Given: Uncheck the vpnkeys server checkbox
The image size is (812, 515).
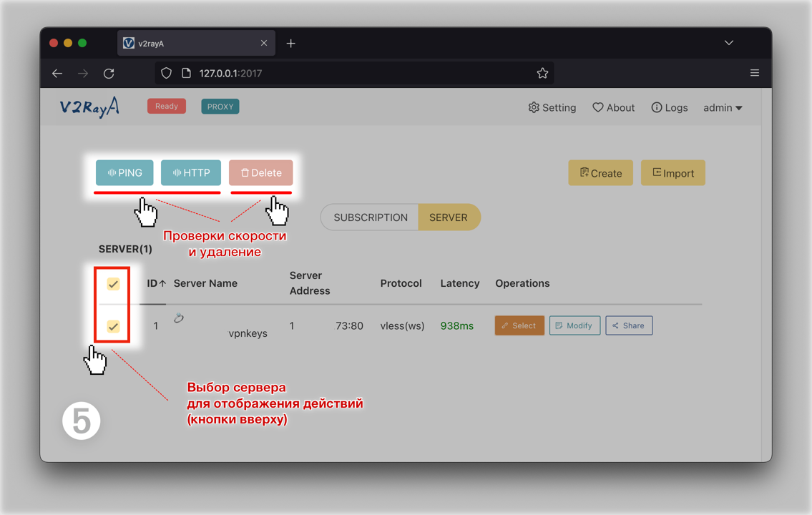Looking at the screenshot, I should pos(113,326).
